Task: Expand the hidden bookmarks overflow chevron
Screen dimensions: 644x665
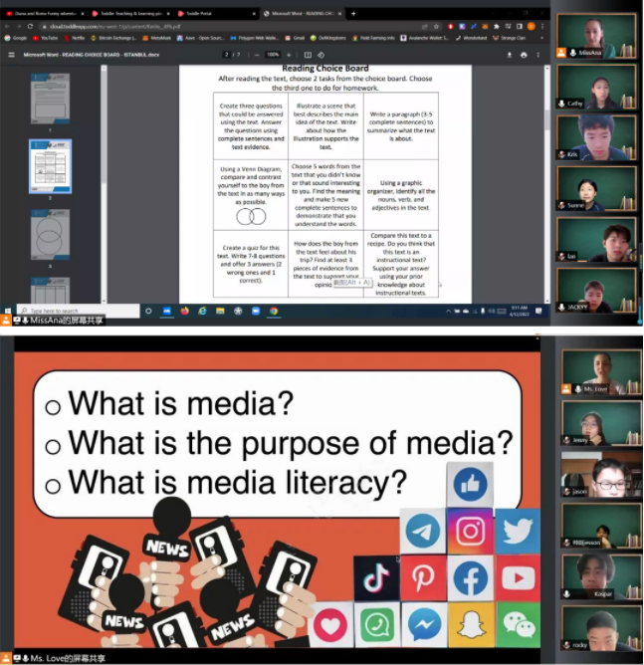Action: coord(541,38)
